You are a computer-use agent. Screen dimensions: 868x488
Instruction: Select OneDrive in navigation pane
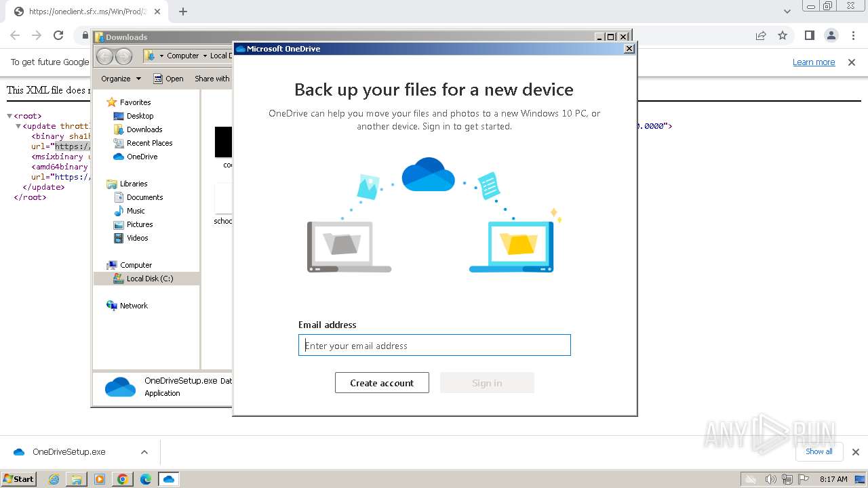(x=142, y=157)
